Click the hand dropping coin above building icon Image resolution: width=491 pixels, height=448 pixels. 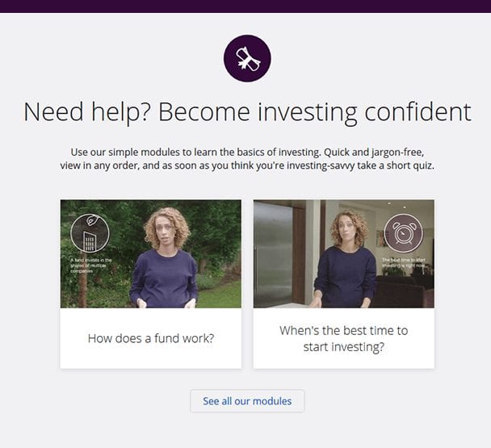tap(91, 220)
